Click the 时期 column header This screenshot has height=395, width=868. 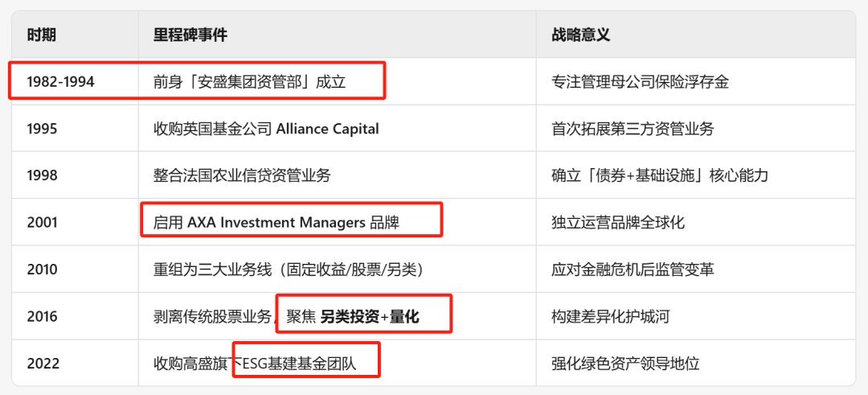point(41,35)
